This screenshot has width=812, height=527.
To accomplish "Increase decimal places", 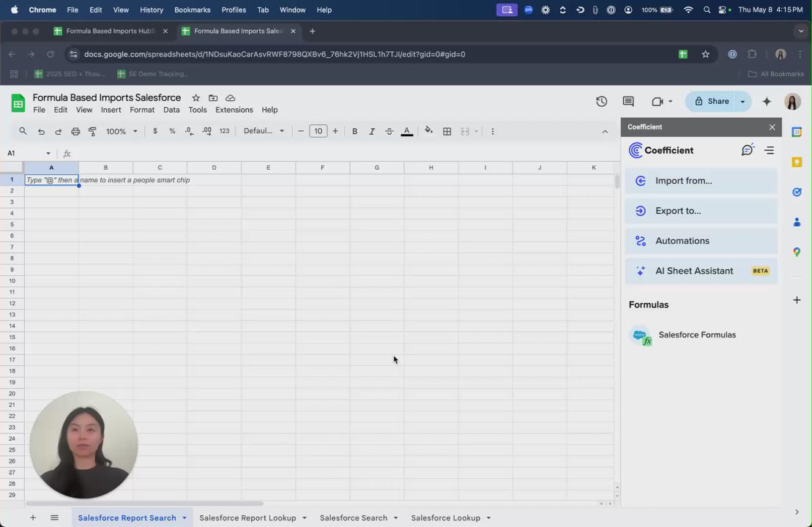I will (x=206, y=132).
